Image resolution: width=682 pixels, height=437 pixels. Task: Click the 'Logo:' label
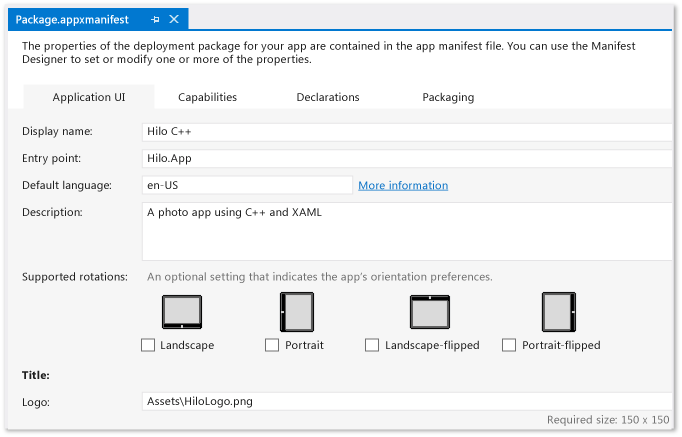[36, 402]
